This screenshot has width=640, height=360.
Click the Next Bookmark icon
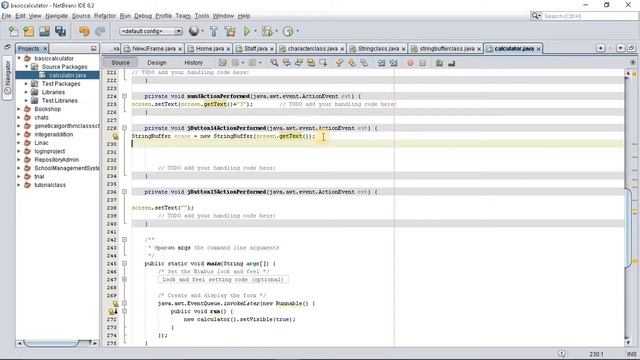351,63
